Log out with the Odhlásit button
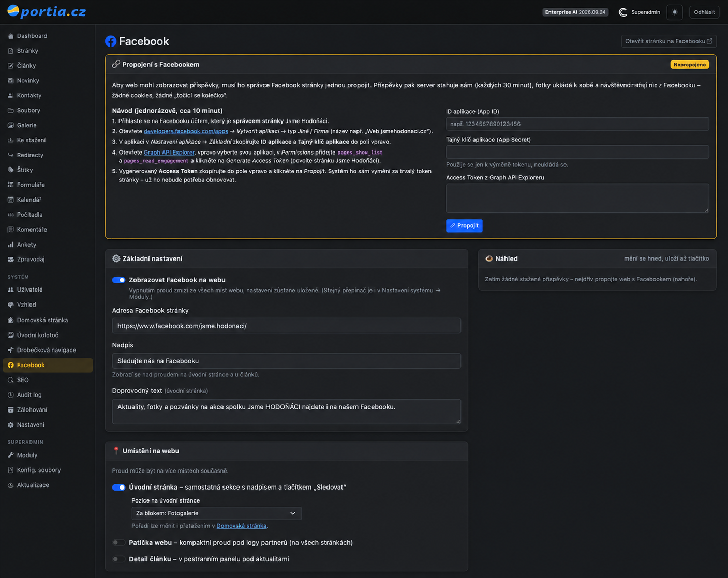Screen dimensions: 728x578 tap(704, 12)
